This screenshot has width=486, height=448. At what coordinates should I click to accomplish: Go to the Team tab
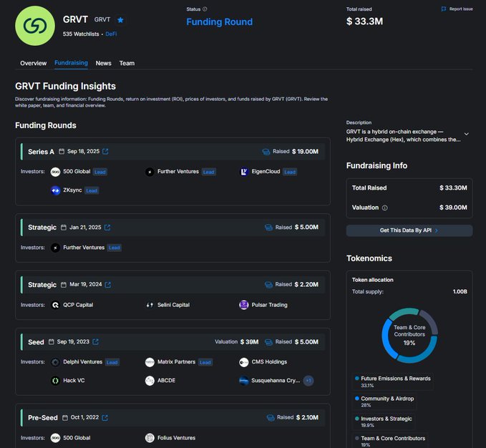coord(127,63)
